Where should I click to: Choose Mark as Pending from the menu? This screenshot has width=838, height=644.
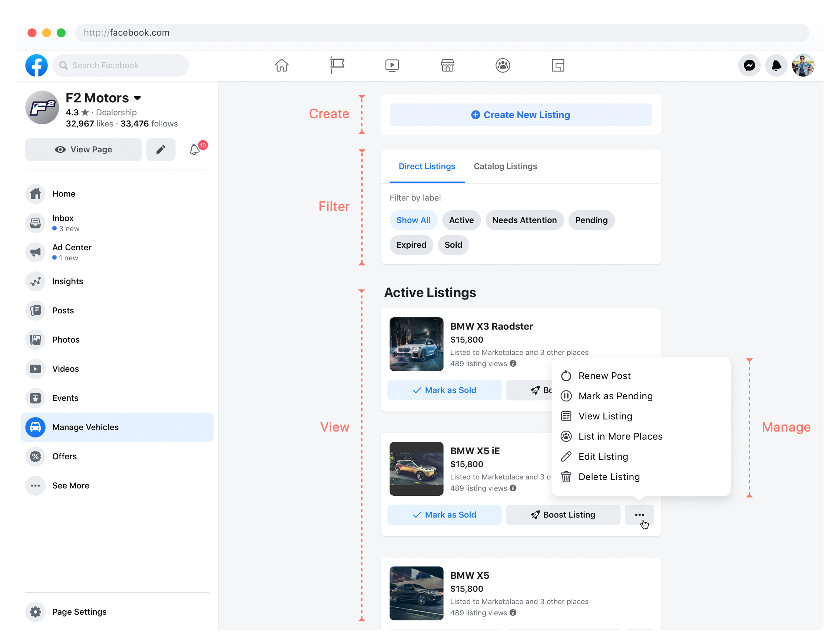641,396
